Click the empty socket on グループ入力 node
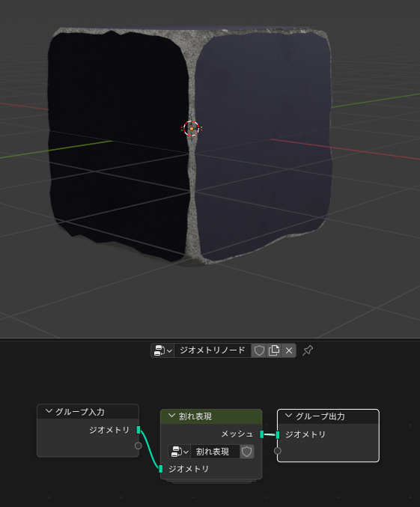This screenshot has width=420, height=507. [138, 446]
